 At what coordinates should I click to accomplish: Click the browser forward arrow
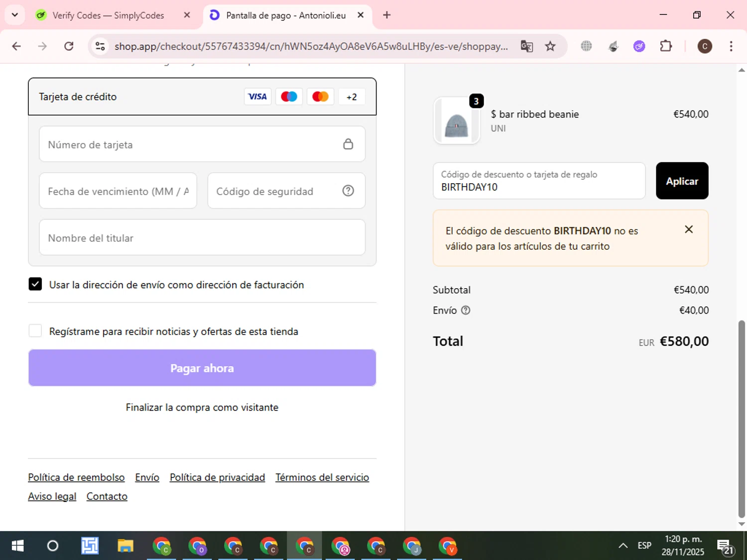pos(43,46)
